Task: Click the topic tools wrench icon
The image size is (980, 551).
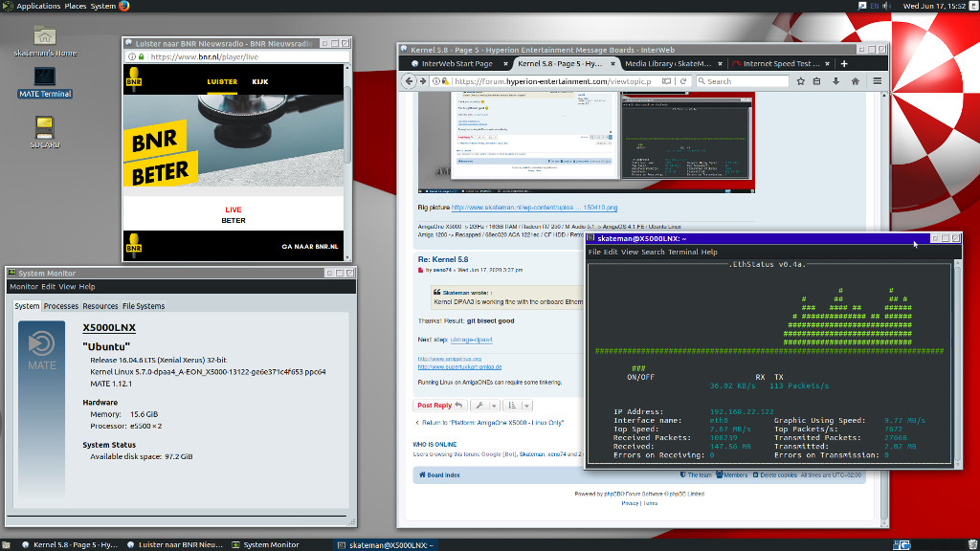Action: tap(479, 406)
